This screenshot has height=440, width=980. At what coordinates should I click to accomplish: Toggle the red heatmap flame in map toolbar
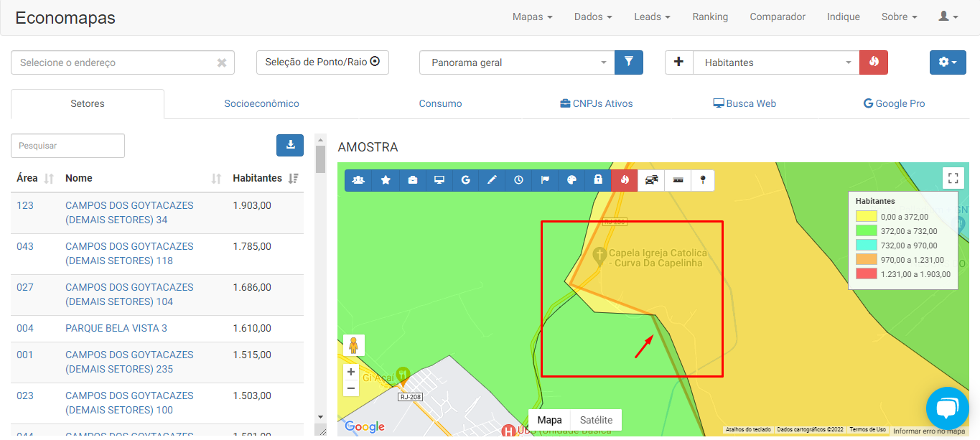(x=625, y=180)
